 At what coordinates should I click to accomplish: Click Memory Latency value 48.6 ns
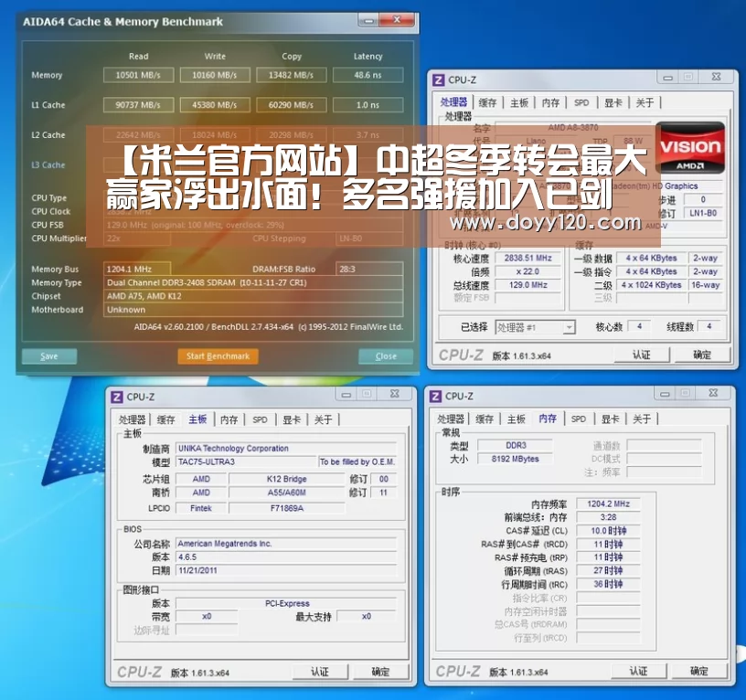coord(368,75)
